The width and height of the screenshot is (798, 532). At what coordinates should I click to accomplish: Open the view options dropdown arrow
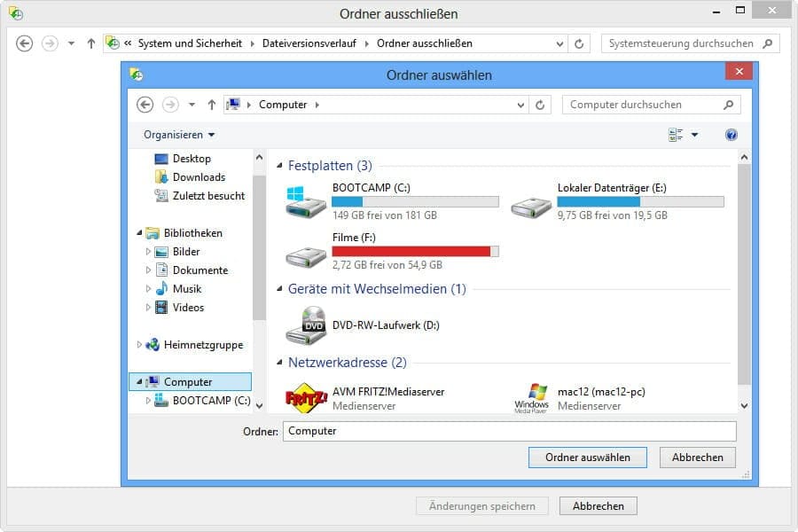click(694, 135)
